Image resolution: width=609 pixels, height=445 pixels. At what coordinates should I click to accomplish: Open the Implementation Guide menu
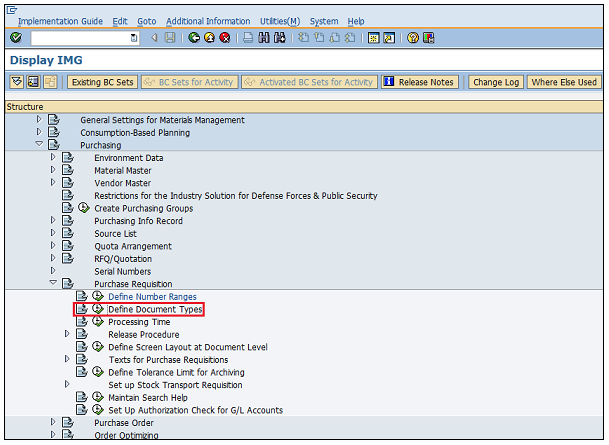point(60,21)
